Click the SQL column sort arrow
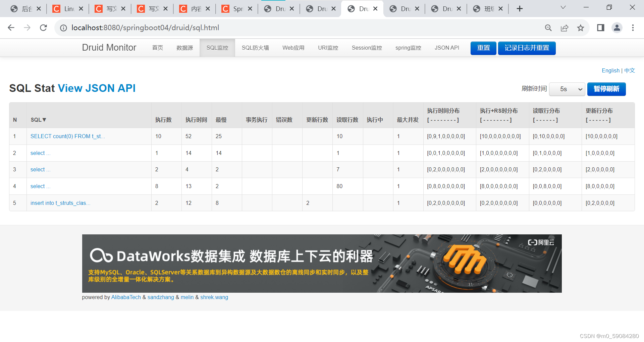Viewport: 644px width, 342px height. pos(44,120)
